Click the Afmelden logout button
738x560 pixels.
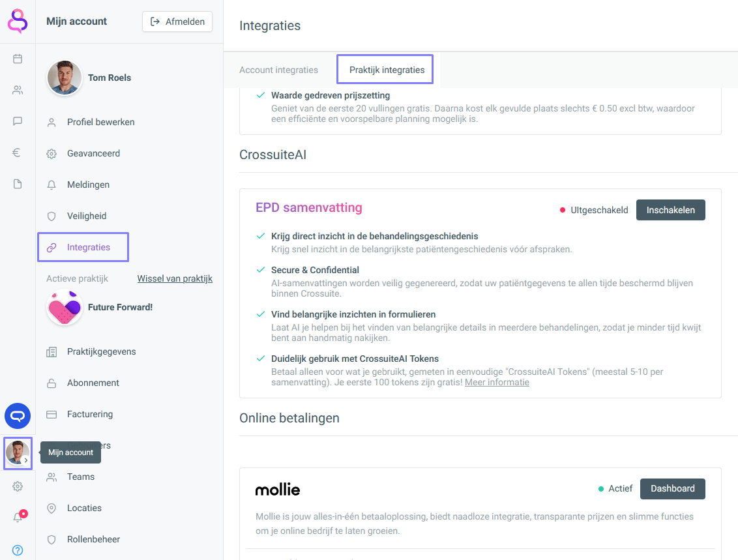177,22
